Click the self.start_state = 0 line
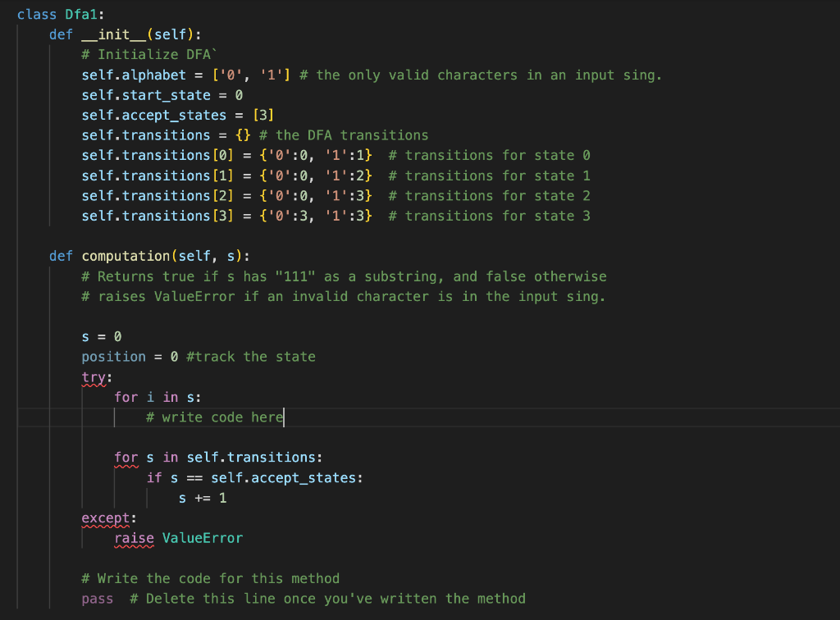Screen dimensions: 840x620 pyautogui.click(x=156, y=94)
